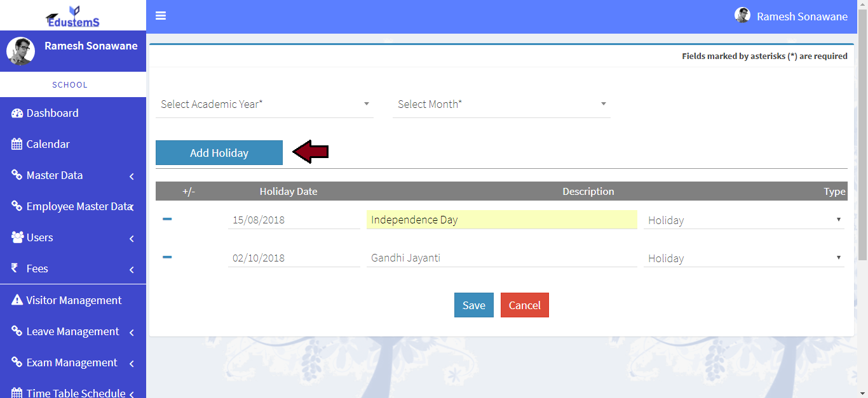Open the Select Month dropdown
Viewport: 868px width, 398px height.
tap(501, 104)
